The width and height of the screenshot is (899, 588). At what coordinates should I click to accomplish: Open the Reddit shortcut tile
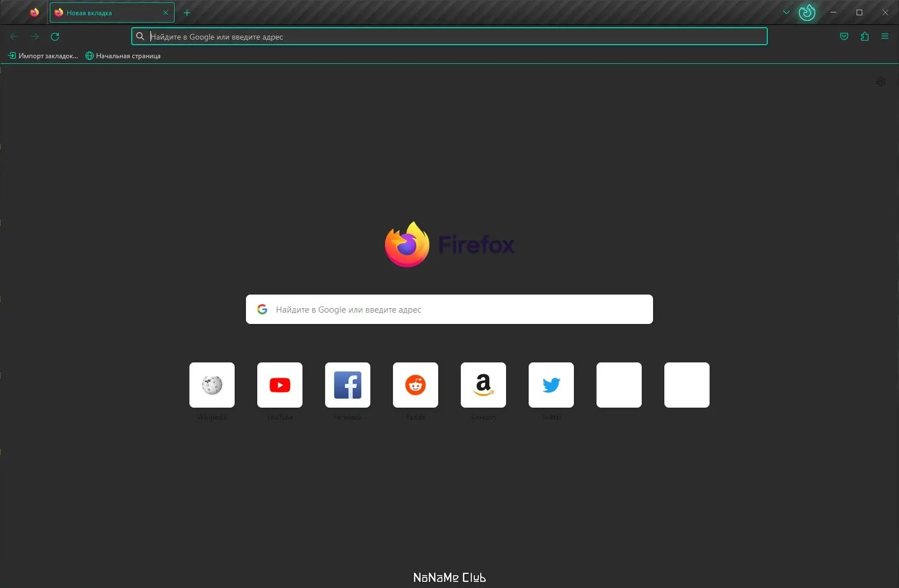pos(416,385)
